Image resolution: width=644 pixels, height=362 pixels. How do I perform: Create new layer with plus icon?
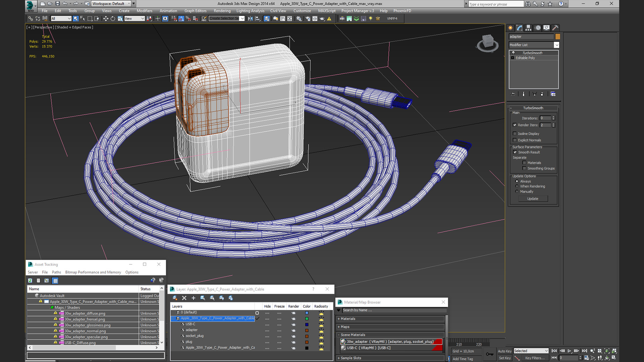pyautogui.click(x=193, y=298)
